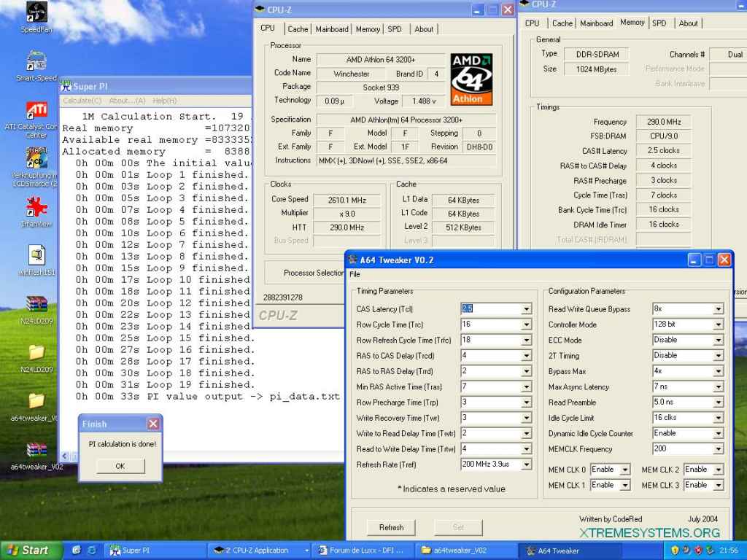
Task: Expand the MEMCLK Frequency dropdown
Action: [x=718, y=449]
